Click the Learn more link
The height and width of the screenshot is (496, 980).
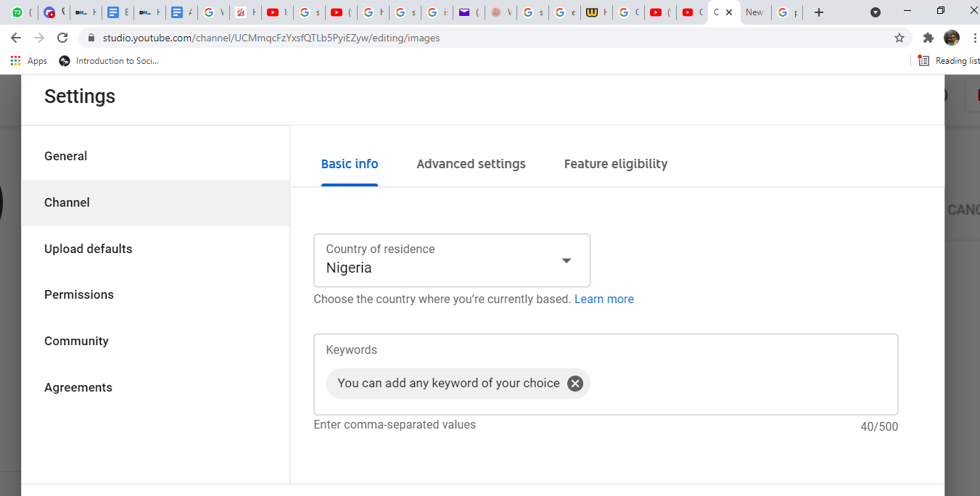(604, 299)
